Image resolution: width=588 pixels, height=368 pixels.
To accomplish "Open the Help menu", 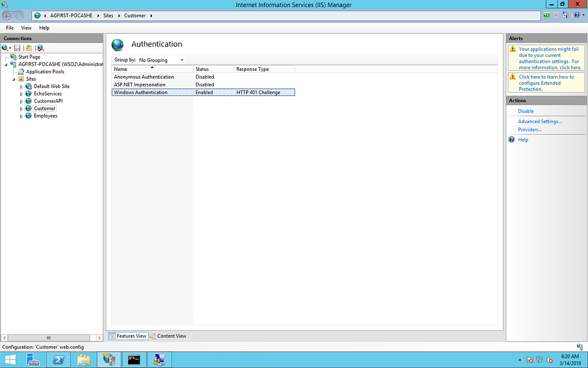I will [x=44, y=28].
